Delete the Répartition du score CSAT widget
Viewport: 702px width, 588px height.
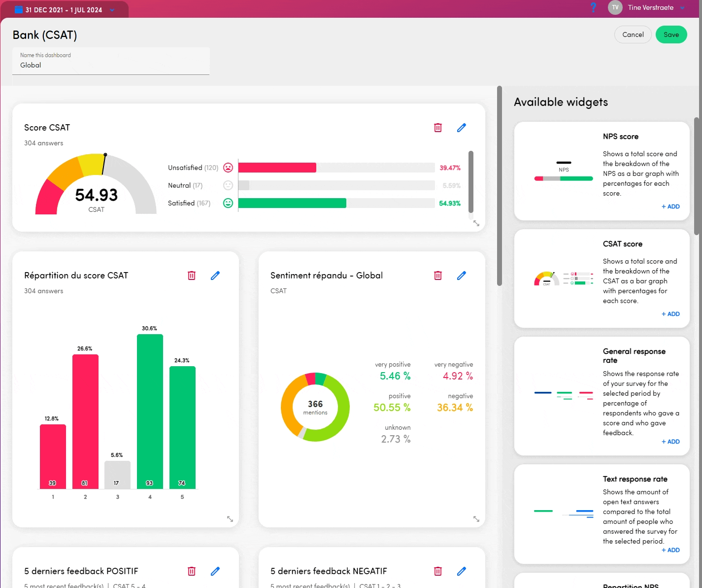pyautogui.click(x=191, y=276)
